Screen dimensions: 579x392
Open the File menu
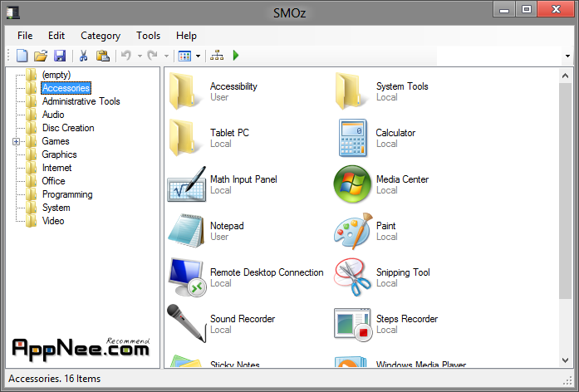[x=25, y=36]
